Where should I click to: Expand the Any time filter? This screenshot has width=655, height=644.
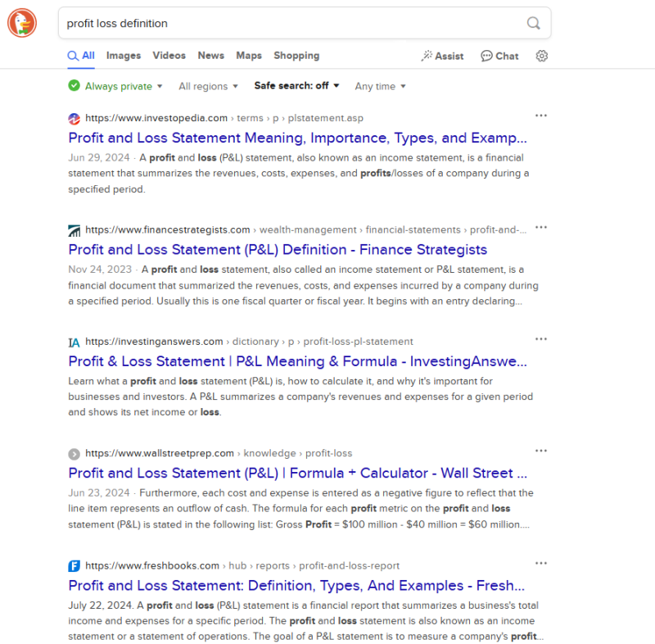click(380, 86)
